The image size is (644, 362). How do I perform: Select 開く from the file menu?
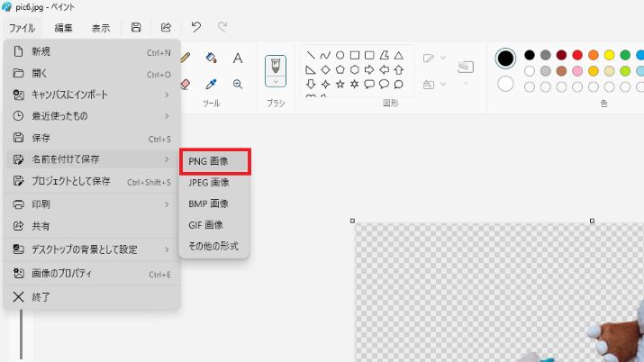(x=92, y=74)
